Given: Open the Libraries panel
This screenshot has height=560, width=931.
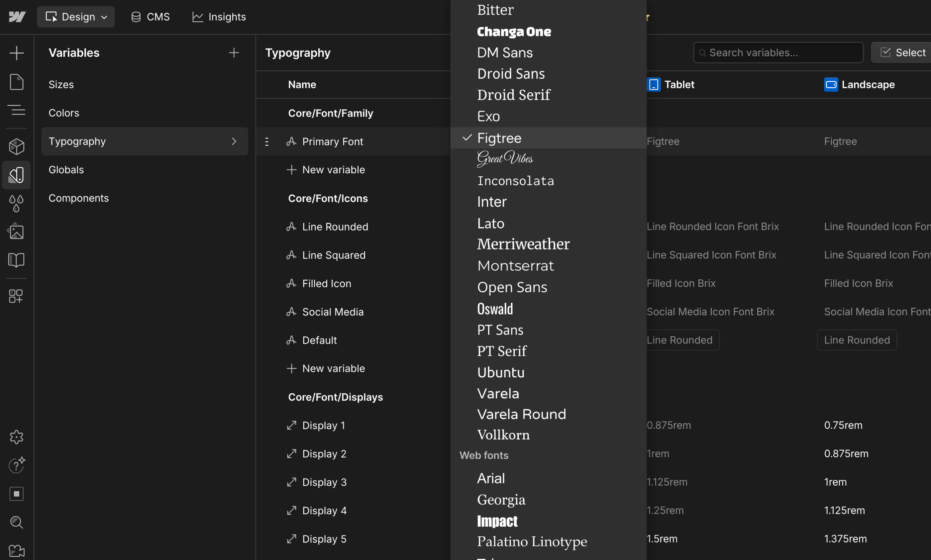Looking at the screenshot, I should click(x=17, y=260).
